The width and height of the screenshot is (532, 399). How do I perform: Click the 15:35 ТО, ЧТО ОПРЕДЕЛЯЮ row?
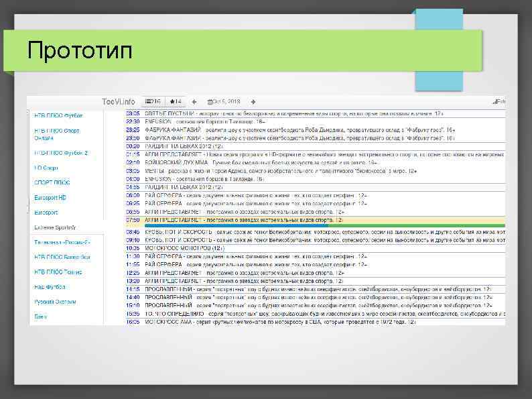(315, 313)
